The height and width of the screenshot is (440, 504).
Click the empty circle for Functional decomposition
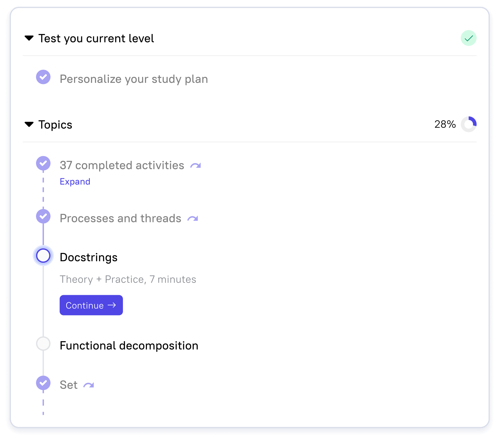(43, 343)
